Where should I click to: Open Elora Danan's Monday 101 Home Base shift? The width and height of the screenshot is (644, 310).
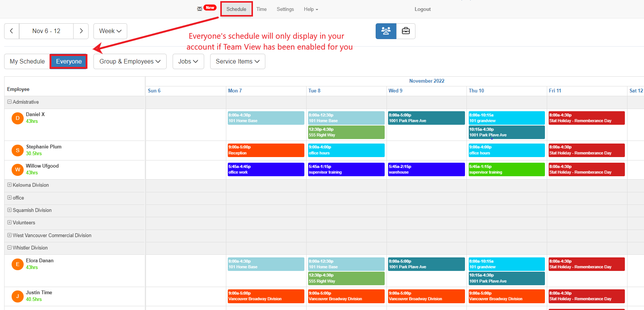(x=266, y=264)
